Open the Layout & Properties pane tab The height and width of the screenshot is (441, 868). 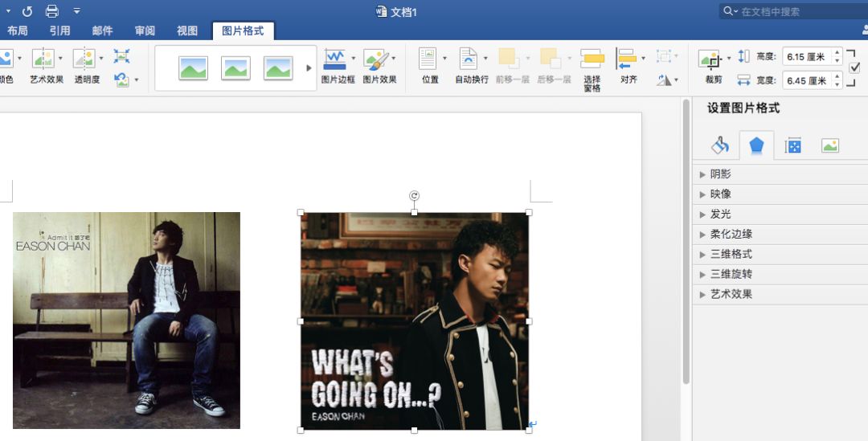pos(792,145)
